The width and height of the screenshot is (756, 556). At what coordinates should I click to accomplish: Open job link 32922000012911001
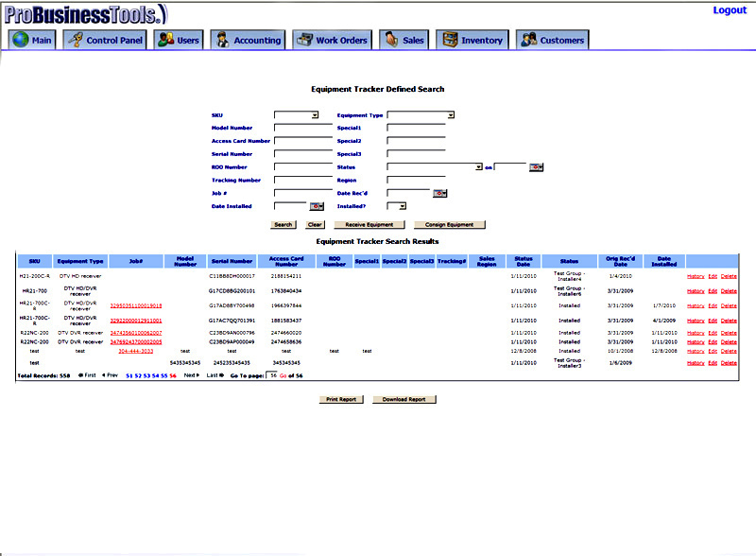(136, 321)
